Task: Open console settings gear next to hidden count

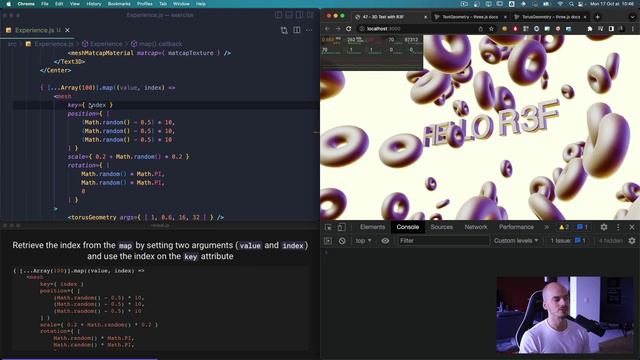Action: (632, 241)
